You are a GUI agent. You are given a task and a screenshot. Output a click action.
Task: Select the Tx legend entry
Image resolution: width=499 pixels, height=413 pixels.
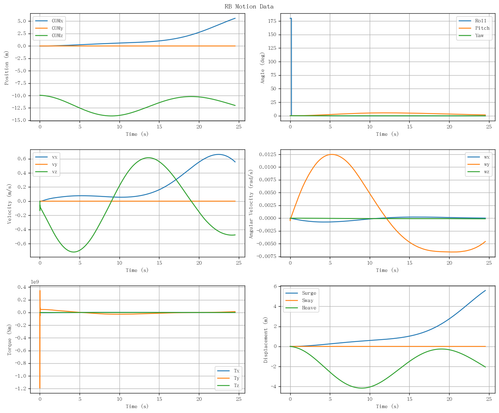point(228,371)
